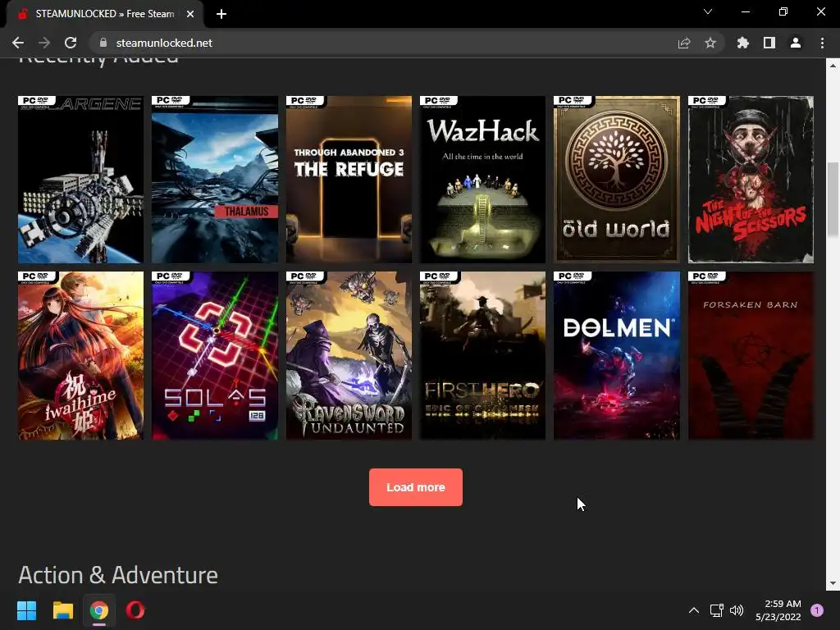This screenshot has height=630, width=840.
Task: Open a new browser tab
Action: click(x=221, y=14)
